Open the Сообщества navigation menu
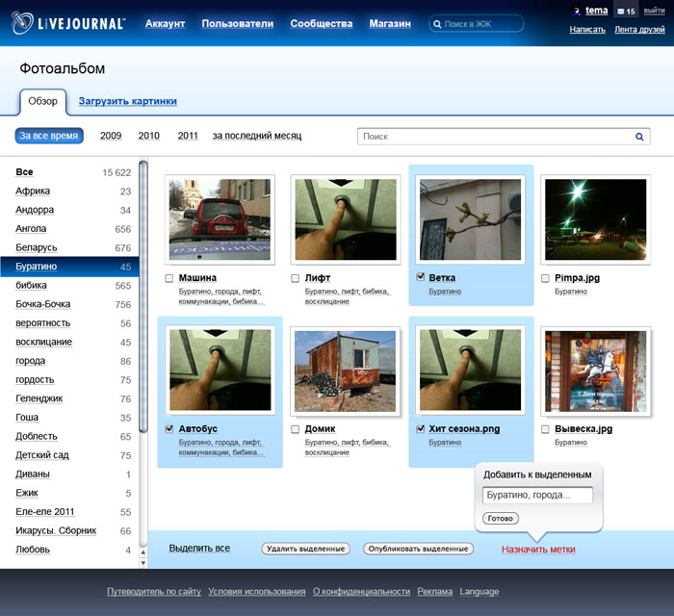The width and height of the screenshot is (674, 616). coord(321,23)
